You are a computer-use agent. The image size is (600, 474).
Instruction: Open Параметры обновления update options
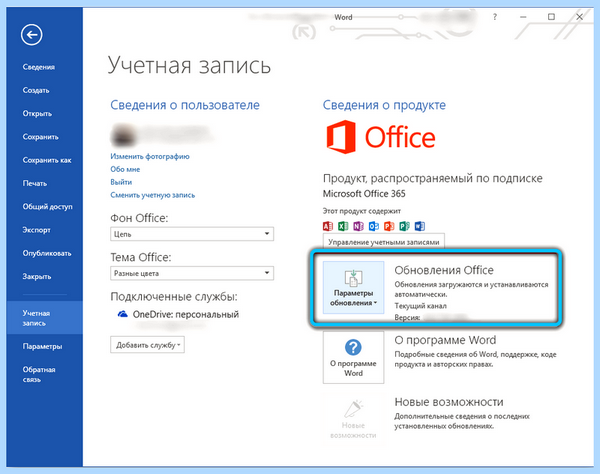click(353, 288)
